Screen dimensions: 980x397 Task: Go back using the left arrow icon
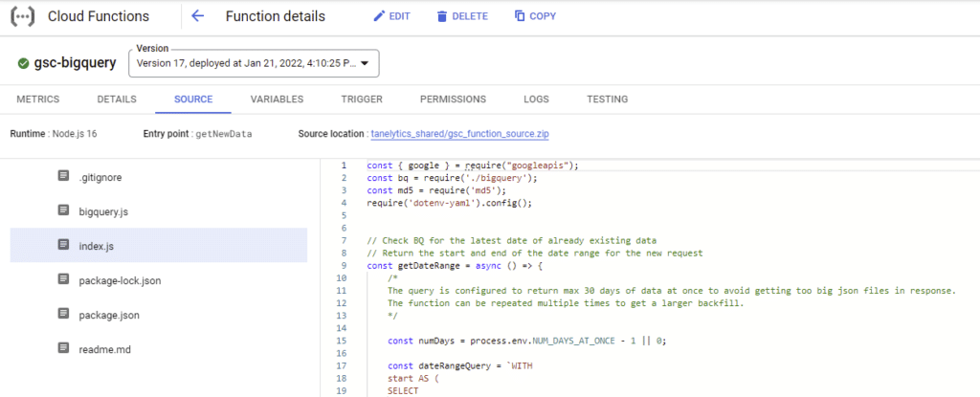pos(197,16)
